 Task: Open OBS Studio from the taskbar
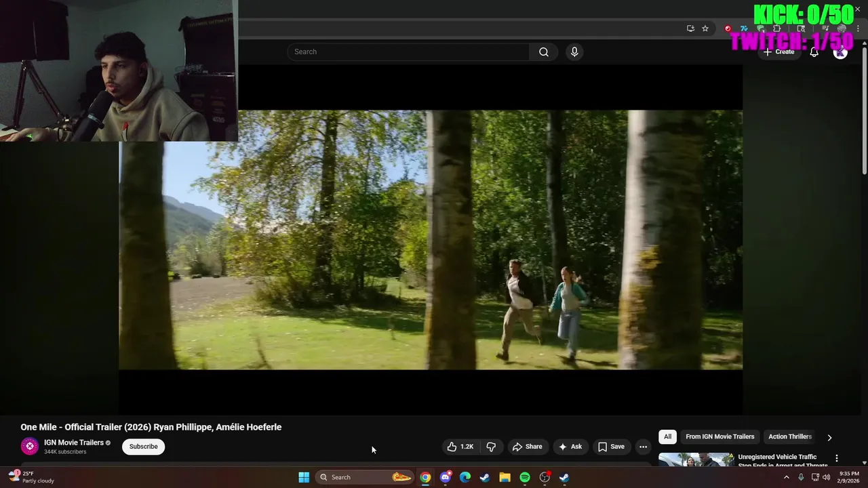tap(545, 477)
